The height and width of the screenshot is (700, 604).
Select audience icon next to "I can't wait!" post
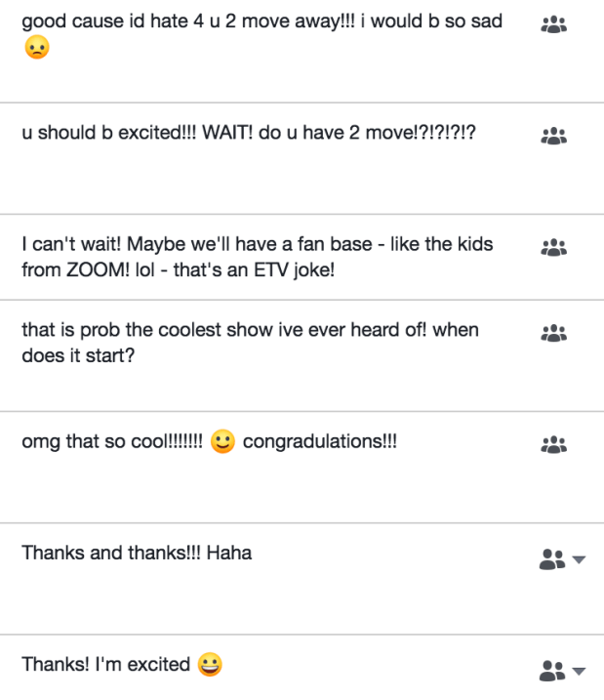(553, 247)
